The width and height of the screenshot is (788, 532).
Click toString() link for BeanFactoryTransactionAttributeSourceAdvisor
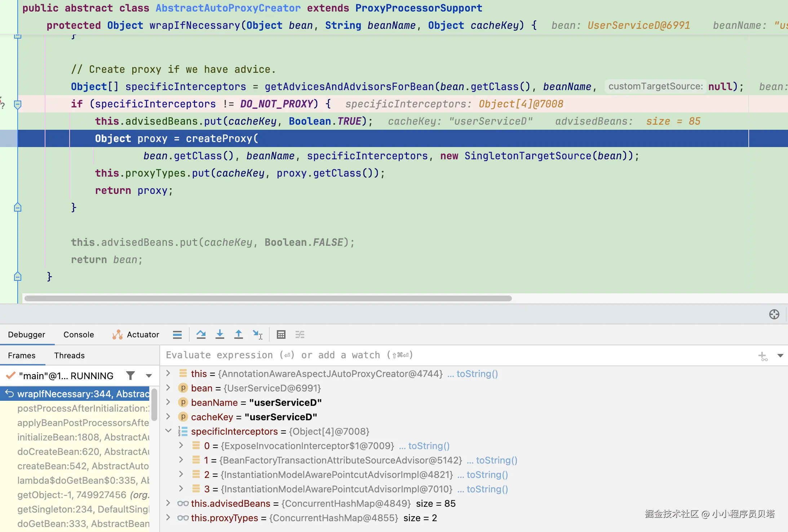[x=496, y=460]
